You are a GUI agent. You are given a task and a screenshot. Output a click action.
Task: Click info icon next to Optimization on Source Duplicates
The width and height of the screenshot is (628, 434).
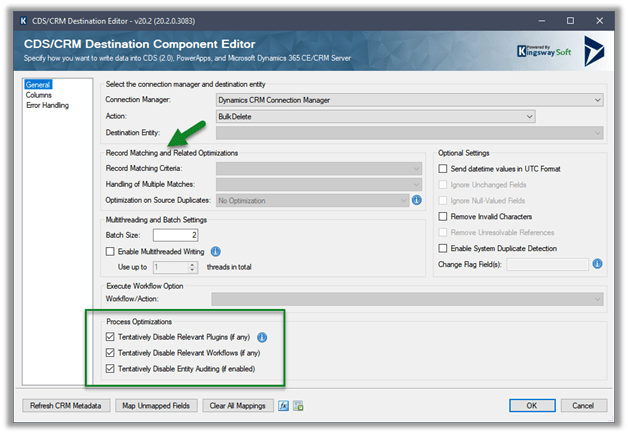point(417,200)
